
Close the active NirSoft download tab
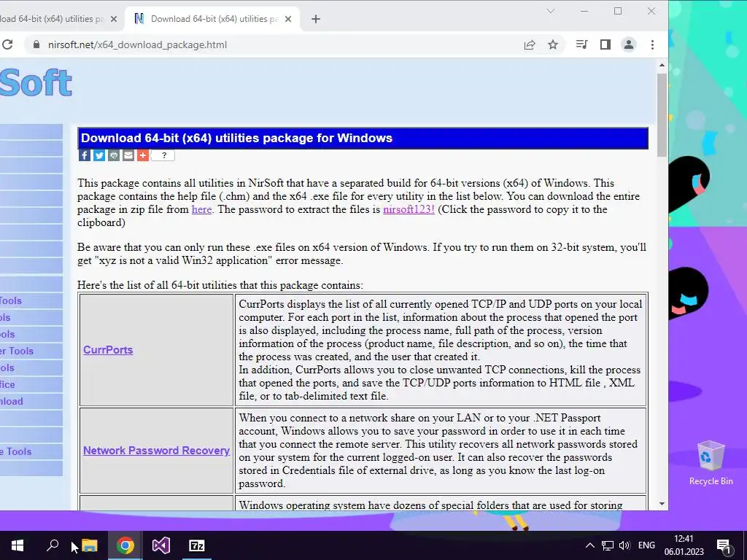click(x=287, y=19)
